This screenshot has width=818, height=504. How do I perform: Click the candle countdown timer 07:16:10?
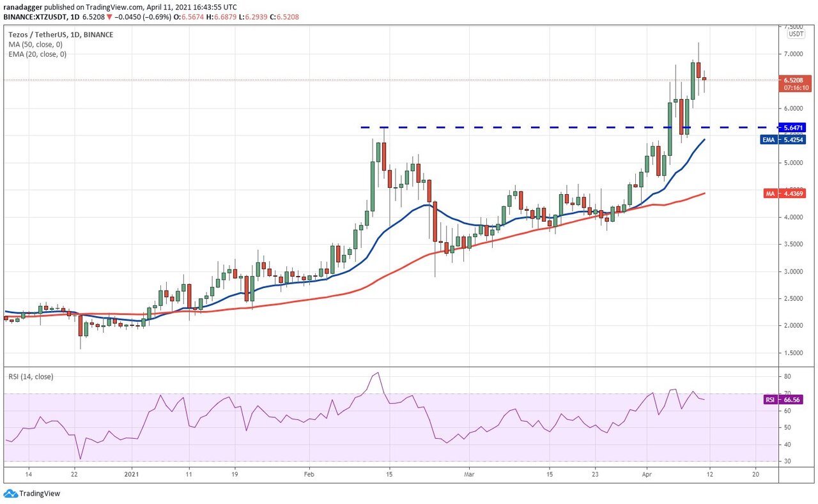point(794,88)
